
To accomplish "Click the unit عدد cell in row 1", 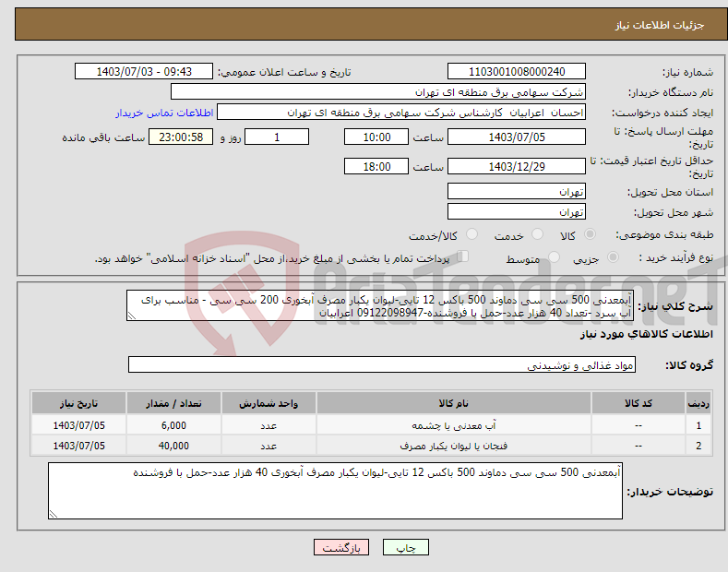I will [269, 425].
